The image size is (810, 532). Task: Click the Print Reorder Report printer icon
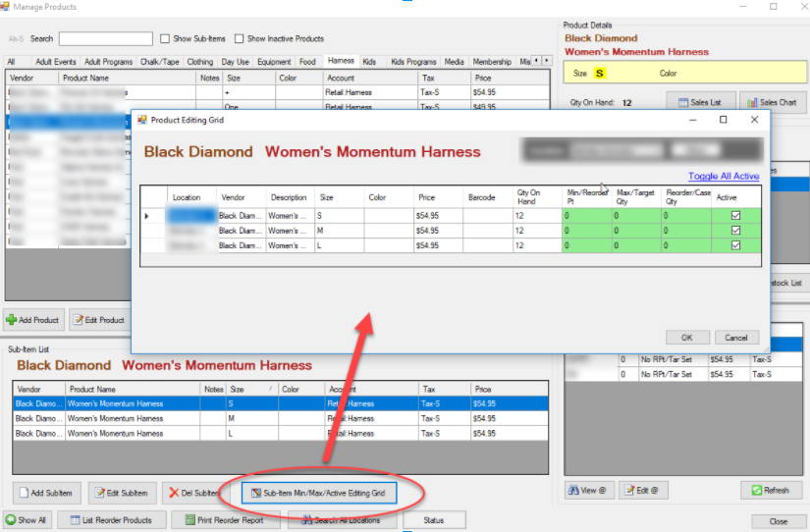[x=190, y=520]
